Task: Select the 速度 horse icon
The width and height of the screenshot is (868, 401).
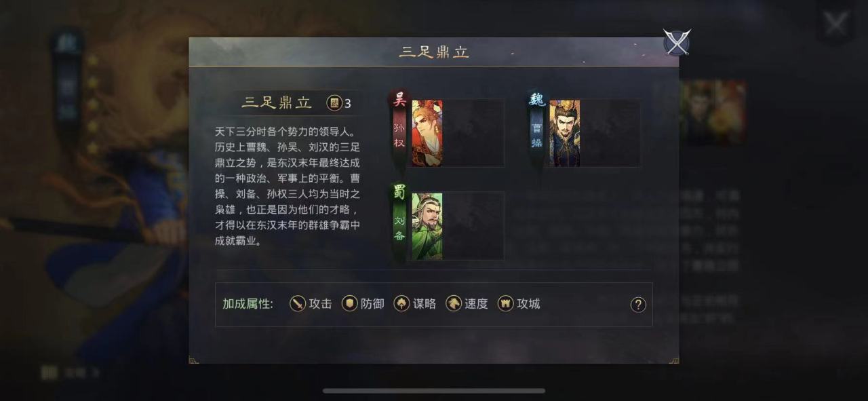Action: pos(454,304)
